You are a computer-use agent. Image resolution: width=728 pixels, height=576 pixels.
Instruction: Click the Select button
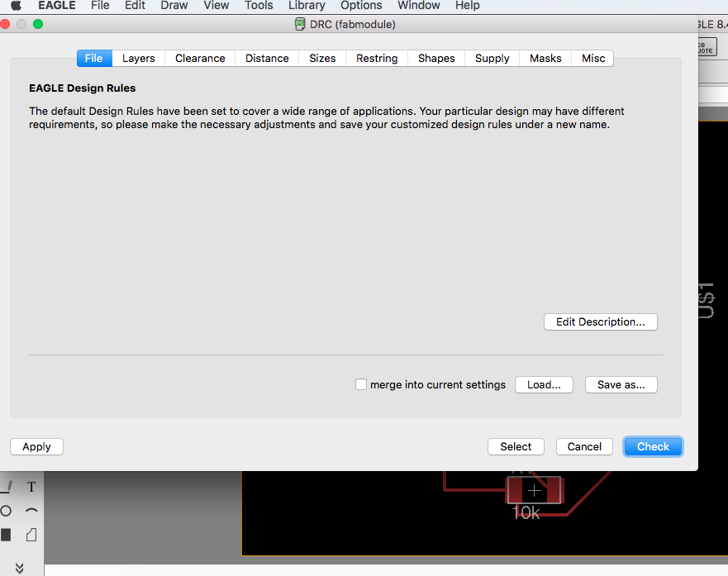point(516,447)
